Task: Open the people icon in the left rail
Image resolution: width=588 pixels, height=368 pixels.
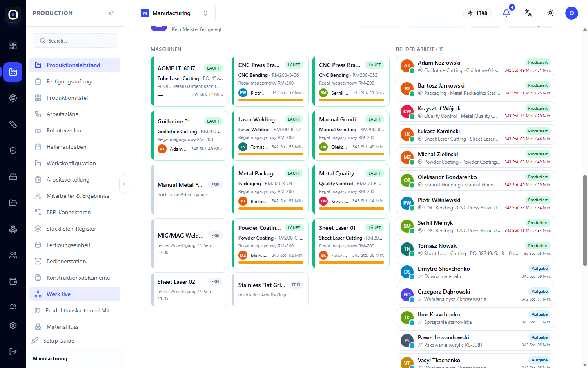Action: click(x=13, y=255)
